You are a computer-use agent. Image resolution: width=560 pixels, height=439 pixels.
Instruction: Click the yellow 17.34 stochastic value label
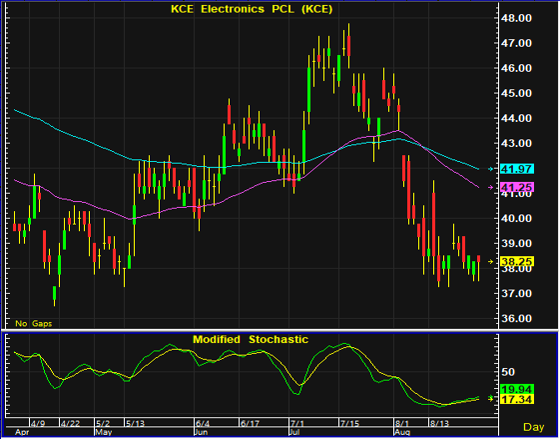click(x=517, y=399)
